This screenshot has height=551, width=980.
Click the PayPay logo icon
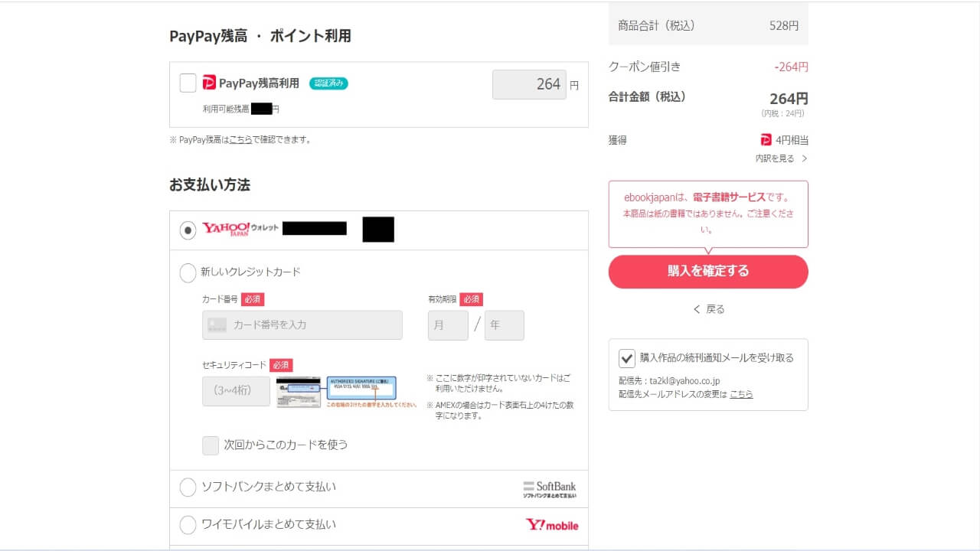(x=210, y=83)
